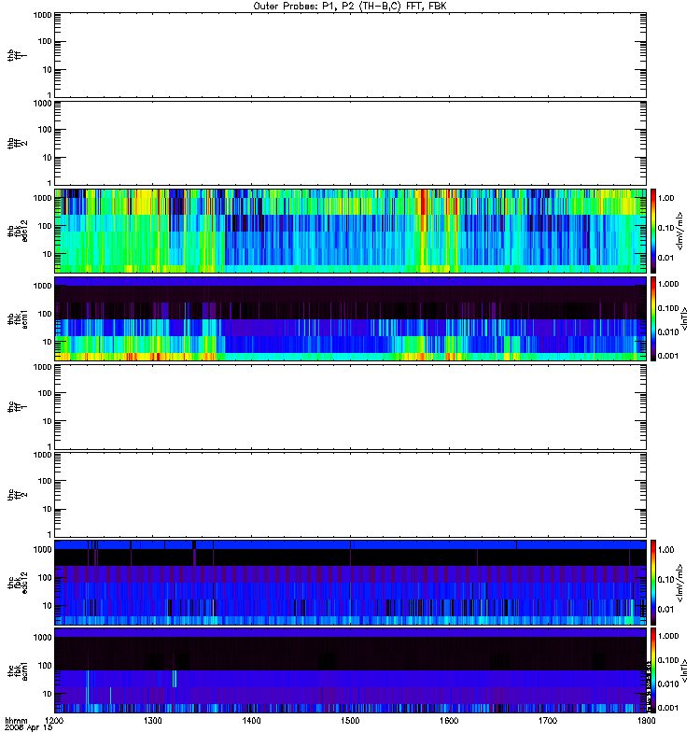
Task: Select the 'thc fbk edc12' panel axis label
Action: [x=18, y=583]
